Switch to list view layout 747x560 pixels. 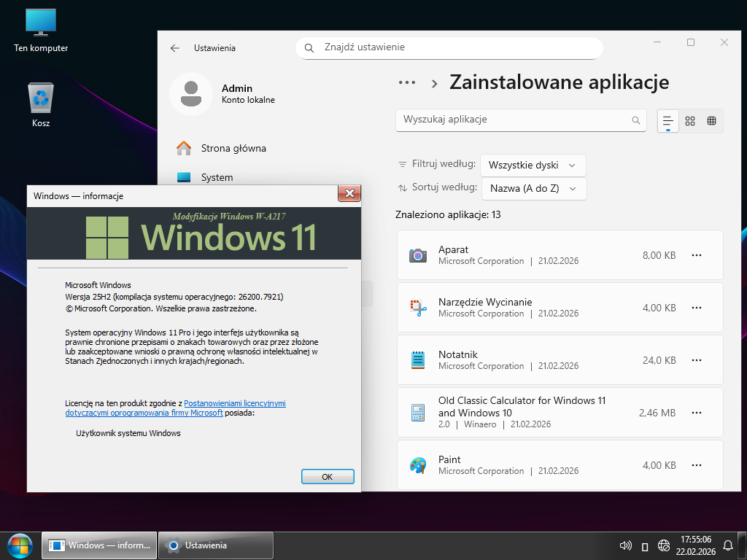(668, 121)
